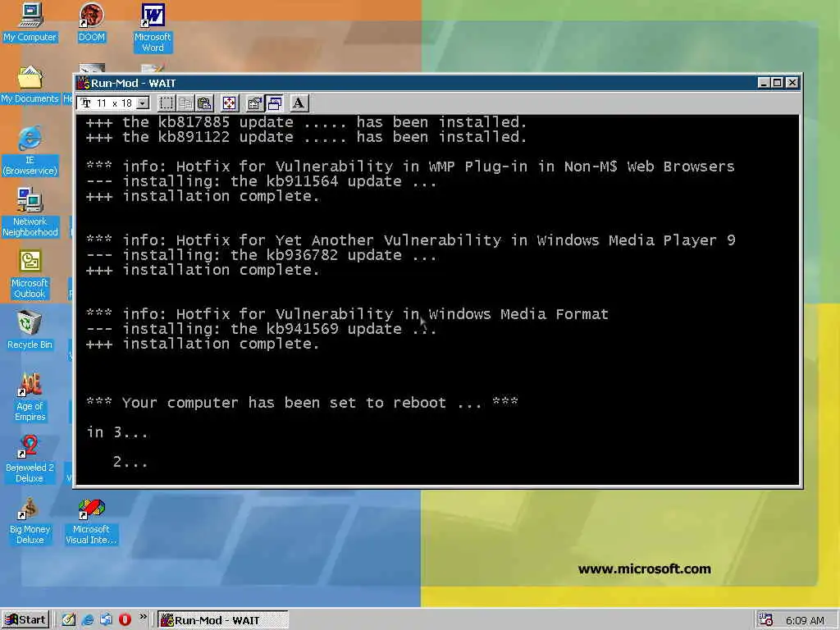Click the Run-Mod - WAIT taskbar button

[x=223, y=620]
